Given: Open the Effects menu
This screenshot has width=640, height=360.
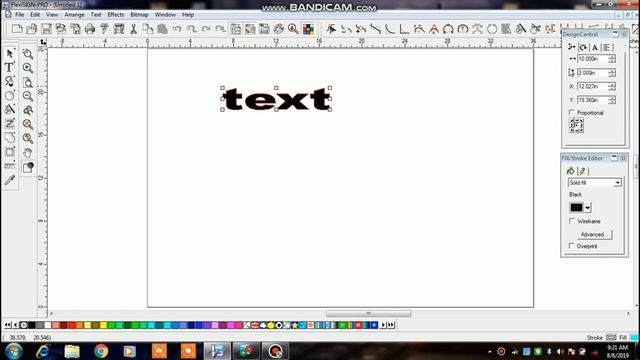Looking at the screenshot, I should click(116, 15).
